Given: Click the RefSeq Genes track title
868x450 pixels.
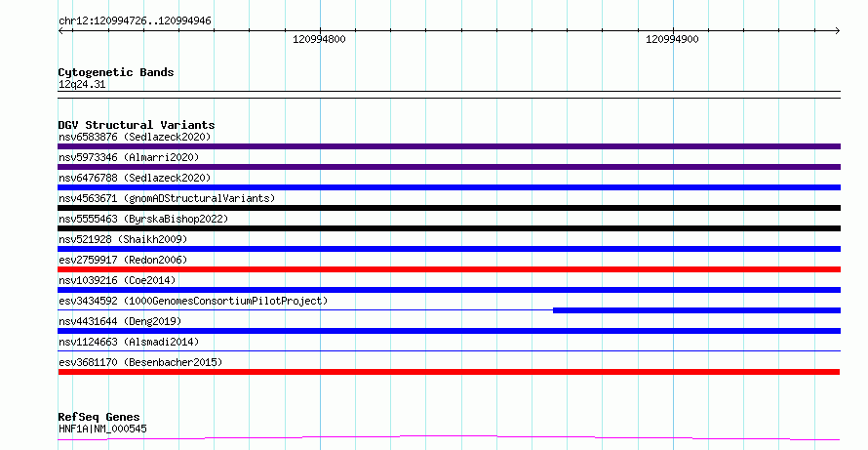Looking at the screenshot, I should click(99, 417).
